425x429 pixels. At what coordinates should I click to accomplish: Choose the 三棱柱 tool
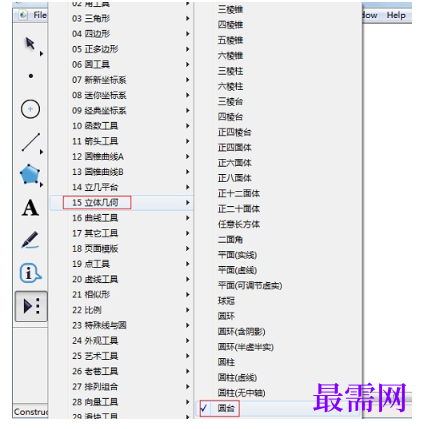pos(230,71)
